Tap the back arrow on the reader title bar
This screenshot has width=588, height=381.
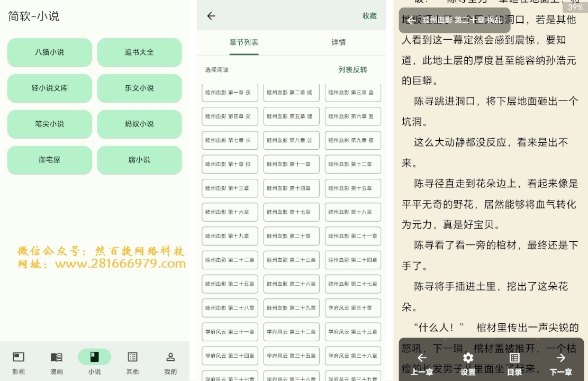click(x=409, y=20)
